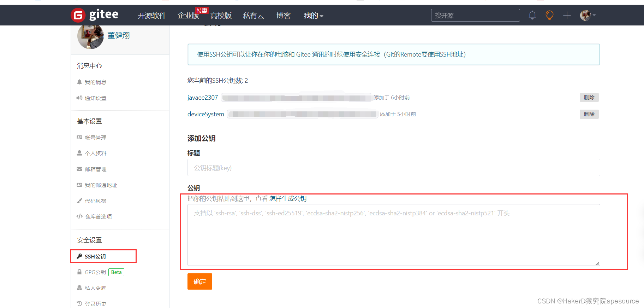Click bell icon beside 我的消息
Screen dimensions: 644x308
point(79,82)
